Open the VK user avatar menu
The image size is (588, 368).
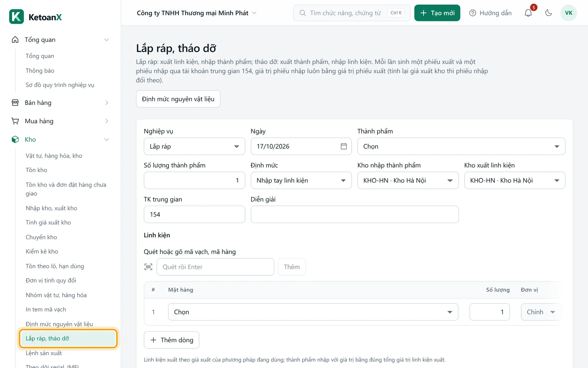pos(569,13)
